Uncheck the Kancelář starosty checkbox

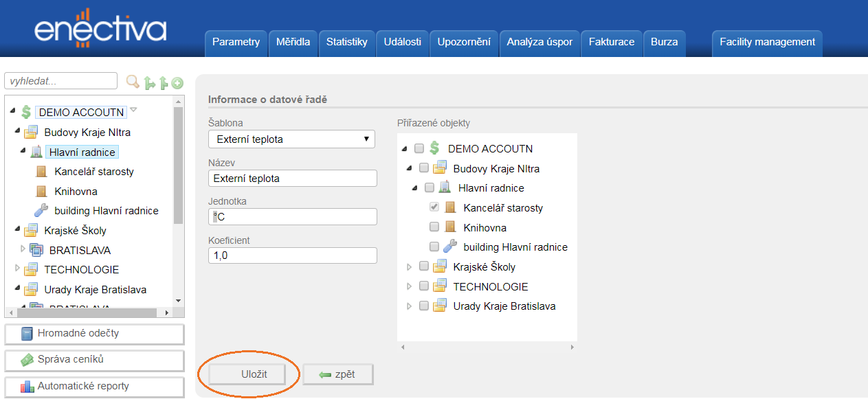[x=434, y=207]
